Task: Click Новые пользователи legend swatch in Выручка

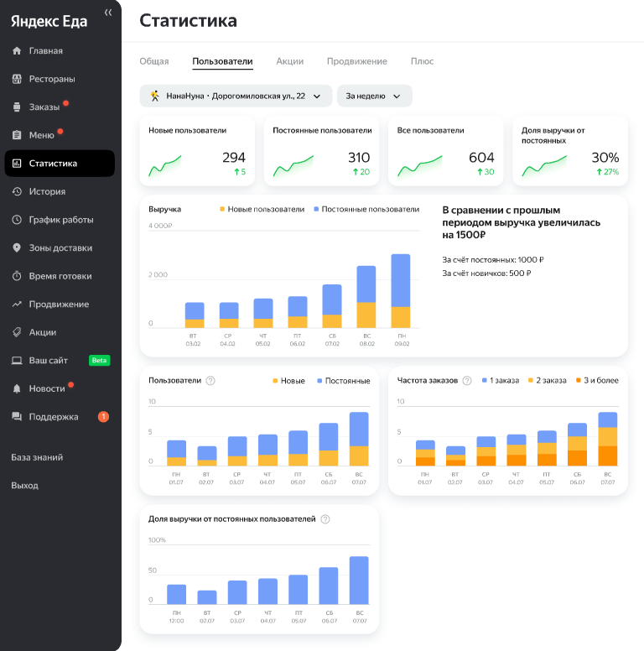Action: point(222,209)
